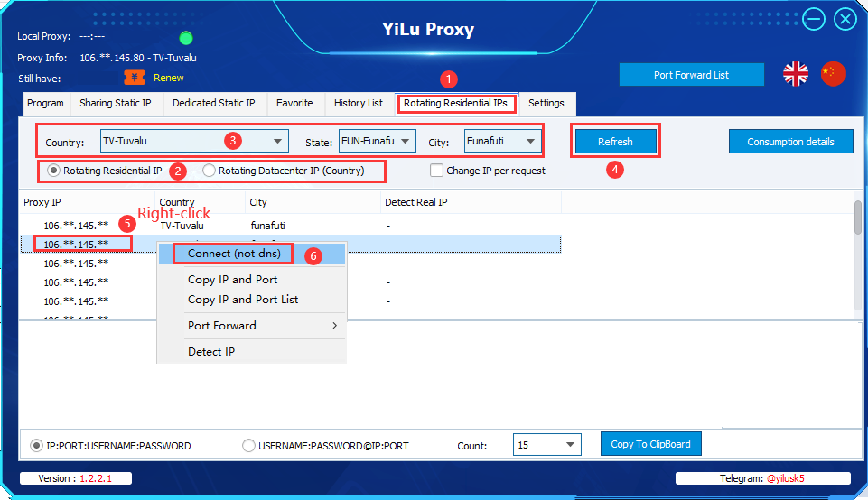Switch language via the China flag icon
Screen dimensions: 868x500
(833, 74)
